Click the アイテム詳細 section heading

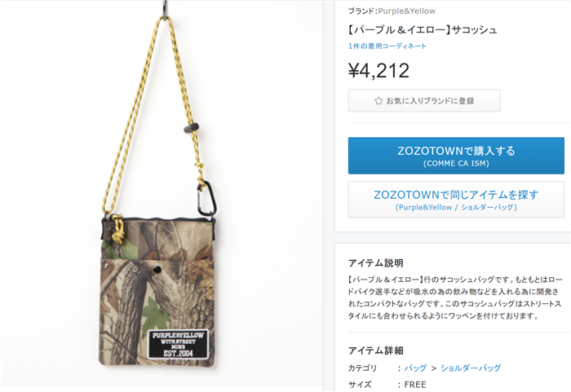[x=375, y=350]
